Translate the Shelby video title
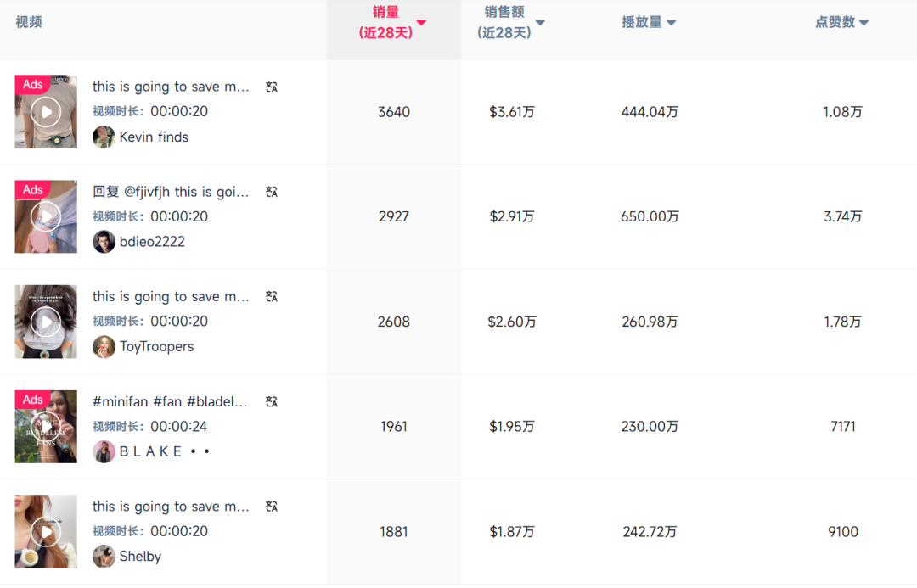917x588 pixels. [270, 506]
